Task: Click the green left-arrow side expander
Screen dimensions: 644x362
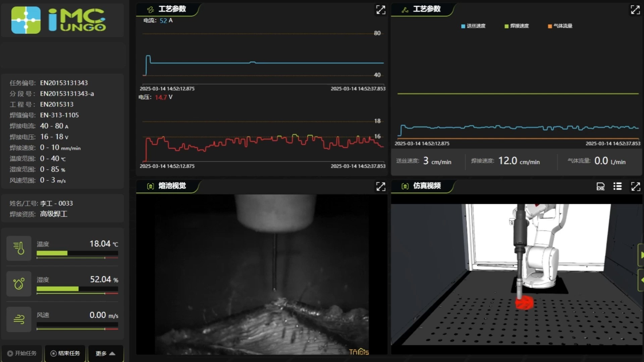Action: pos(641,280)
